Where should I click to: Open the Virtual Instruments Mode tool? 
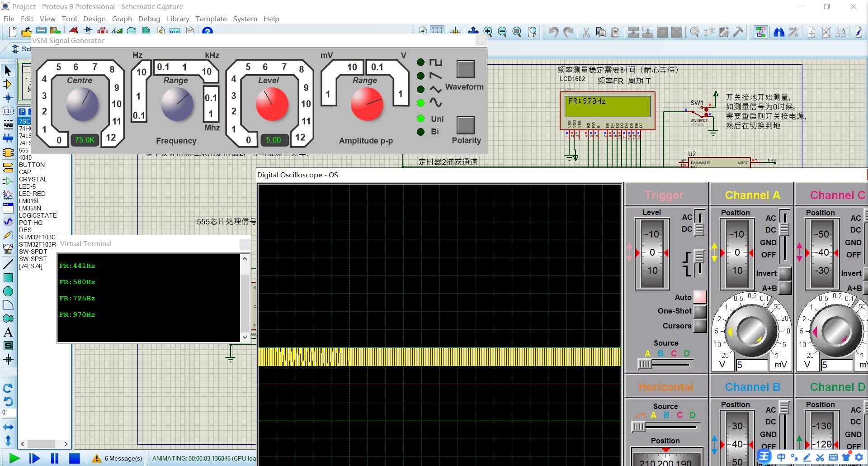[8, 249]
